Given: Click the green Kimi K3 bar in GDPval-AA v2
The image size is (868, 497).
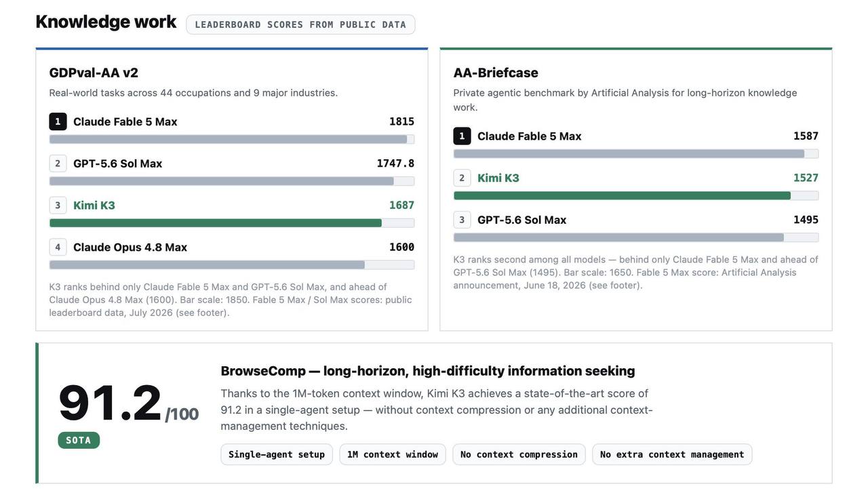Looking at the screenshot, I should click(216, 223).
